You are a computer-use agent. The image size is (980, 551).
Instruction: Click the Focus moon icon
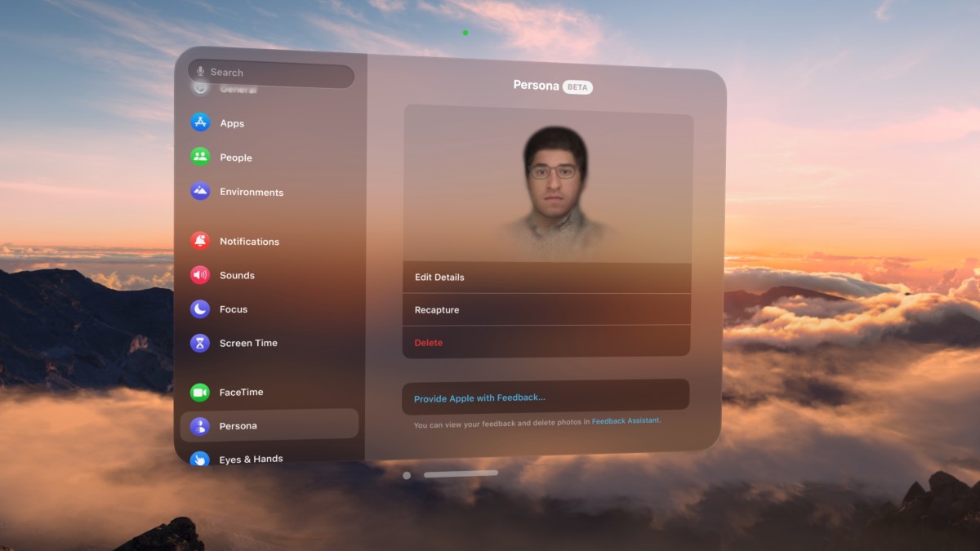coord(200,309)
